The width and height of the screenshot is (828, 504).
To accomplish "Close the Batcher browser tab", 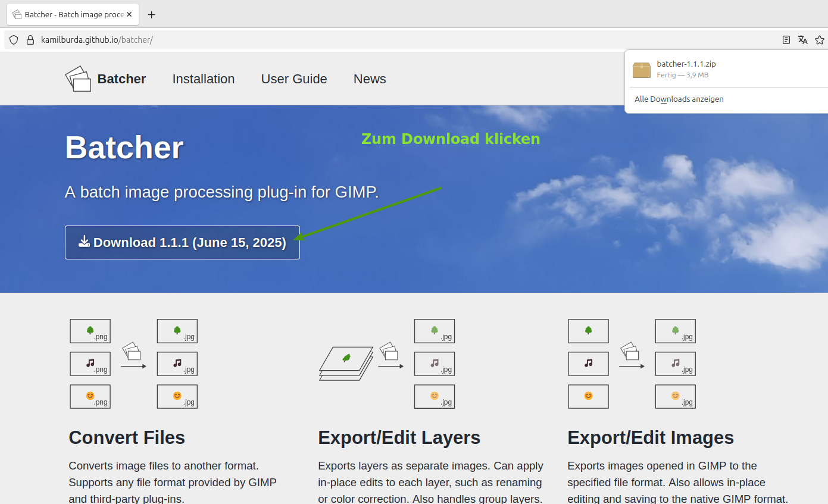I will click(x=130, y=14).
